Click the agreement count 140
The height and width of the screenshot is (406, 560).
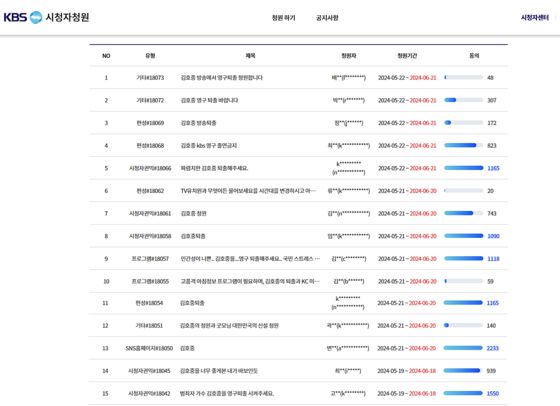(x=491, y=326)
